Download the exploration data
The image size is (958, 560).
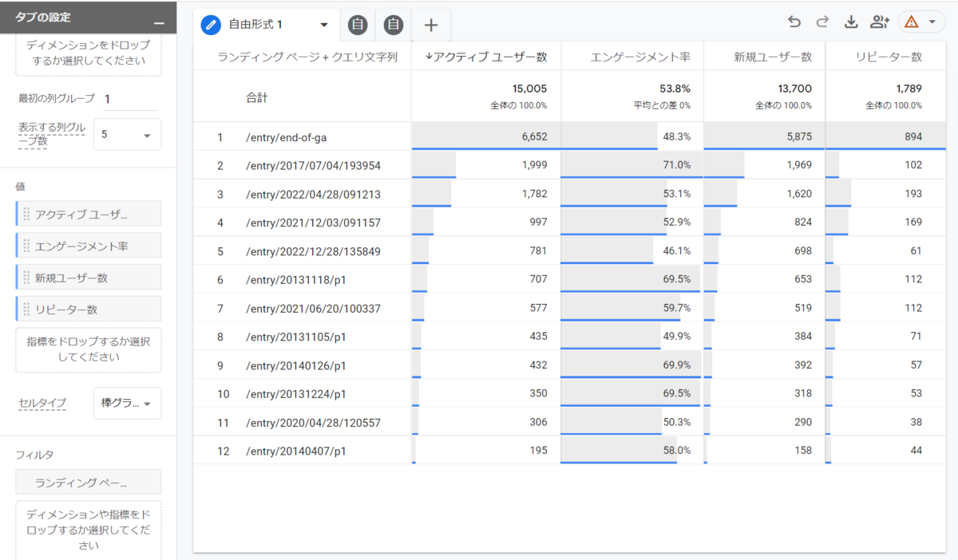[x=851, y=22]
